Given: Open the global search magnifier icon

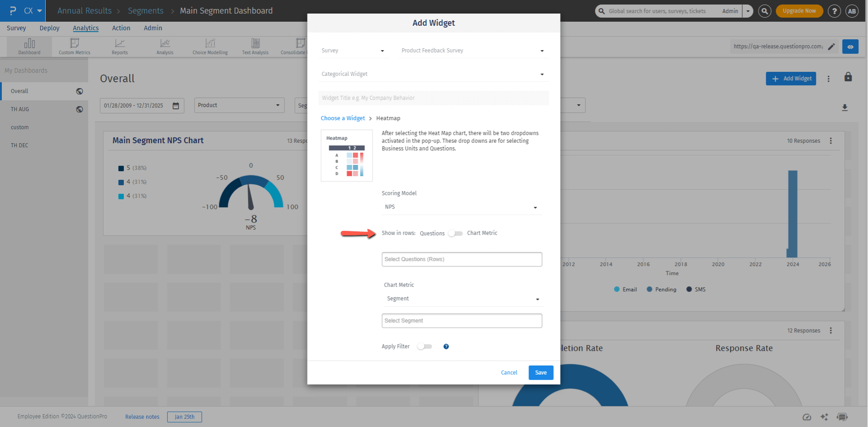Looking at the screenshot, I should click(x=764, y=11).
